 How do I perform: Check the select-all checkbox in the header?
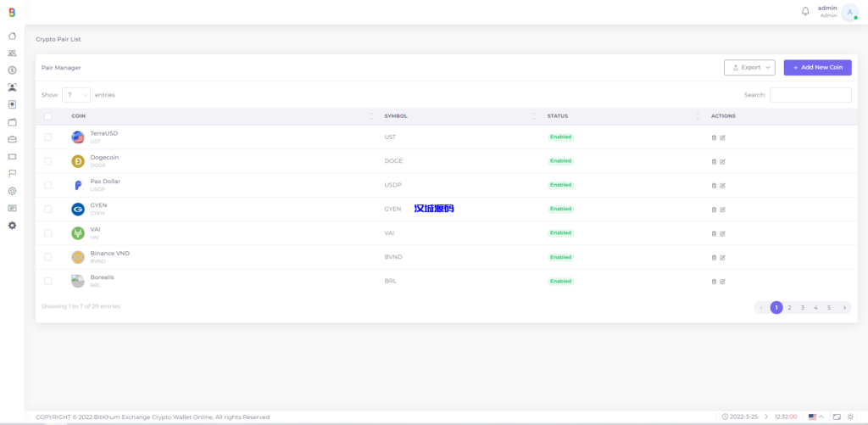coord(48,115)
